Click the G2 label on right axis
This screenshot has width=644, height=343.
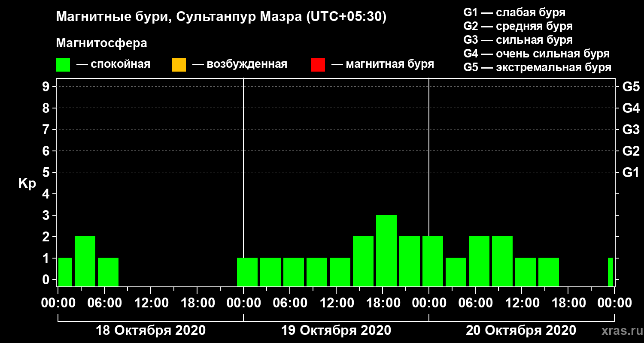(x=631, y=151)
